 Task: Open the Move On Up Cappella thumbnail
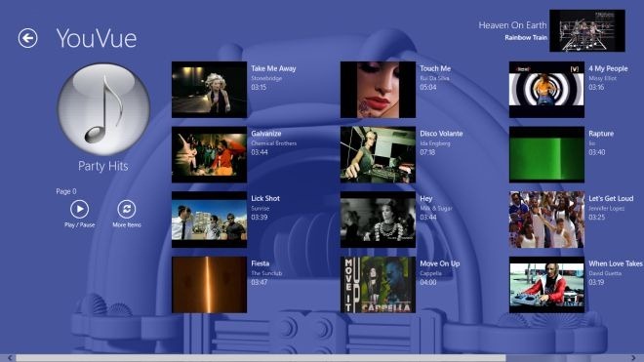(x=378, y=285)
